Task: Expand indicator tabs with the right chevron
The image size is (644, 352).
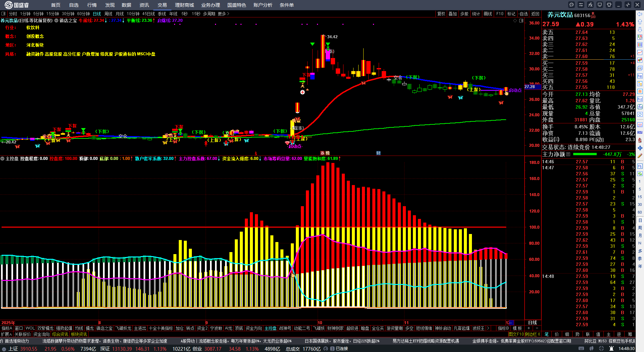Action: [x=488, y=328]
